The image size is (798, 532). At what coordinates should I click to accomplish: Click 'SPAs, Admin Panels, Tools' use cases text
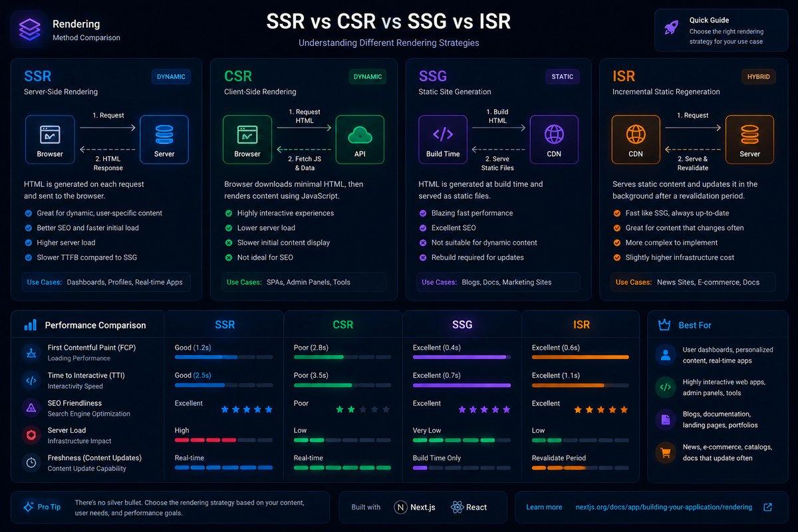(309, 282)
